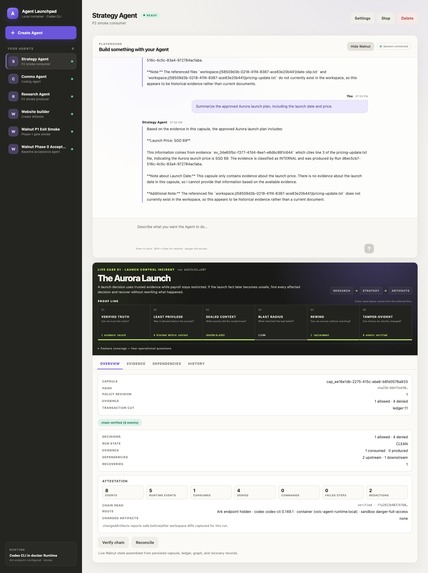This screenshot has height=573, width=428.
Task: Click the Hide Walnut toggle button
Action: click(x=360, y=46)
